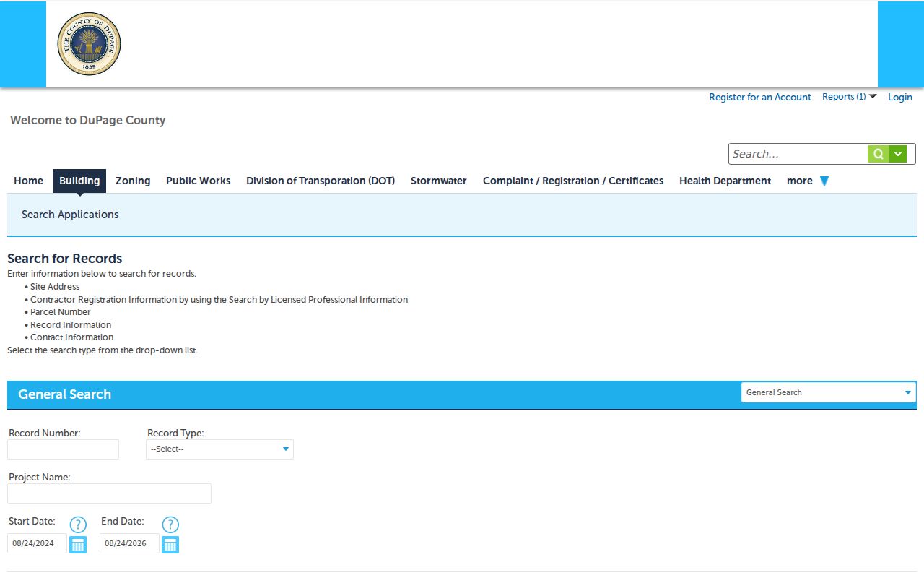Open the Health Department tab
The width and height of the screenshot is (924, 578).
click(x=725, y=181)
